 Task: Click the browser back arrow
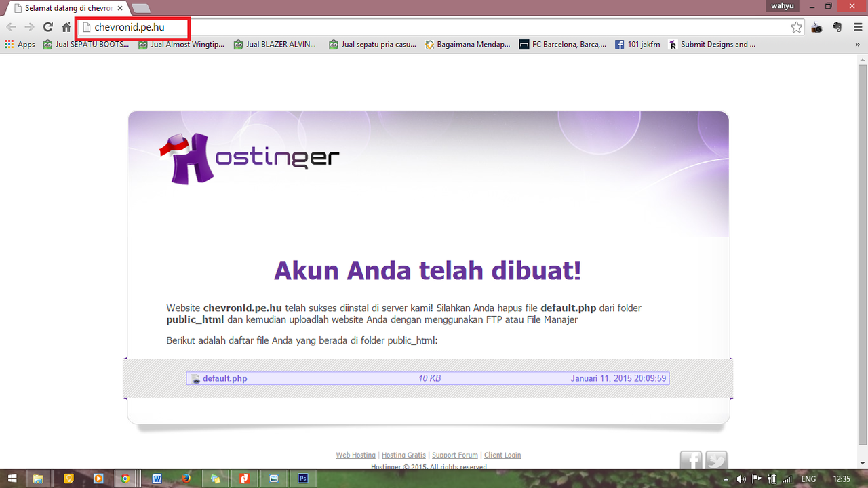(x=11, y=27)
